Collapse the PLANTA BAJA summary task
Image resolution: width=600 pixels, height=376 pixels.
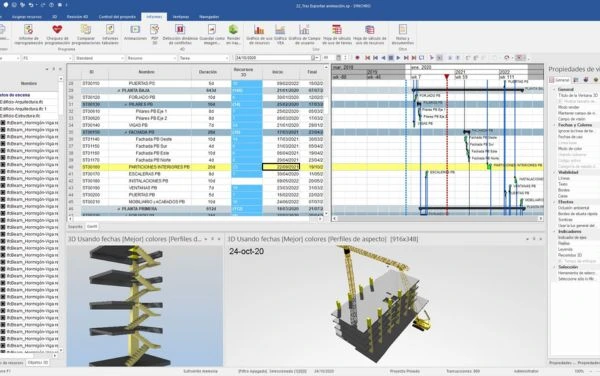(119, 91)
